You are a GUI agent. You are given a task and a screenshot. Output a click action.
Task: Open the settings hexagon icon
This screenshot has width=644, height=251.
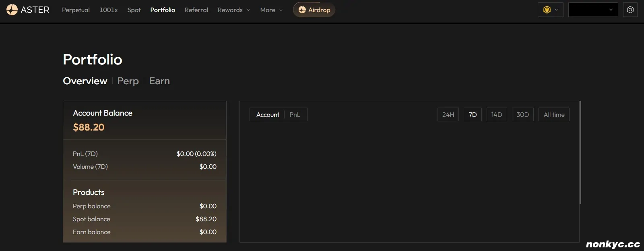point(630,10)
